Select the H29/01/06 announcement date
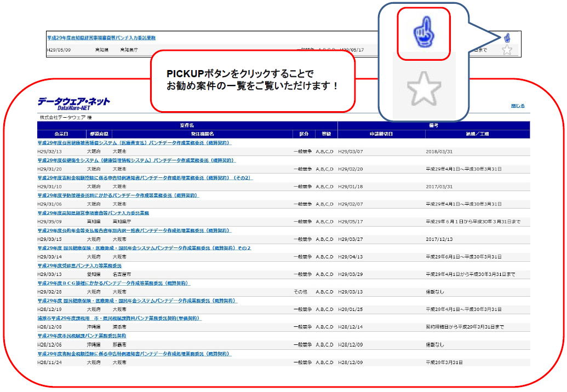567x392 pixels. pos(49,204)
